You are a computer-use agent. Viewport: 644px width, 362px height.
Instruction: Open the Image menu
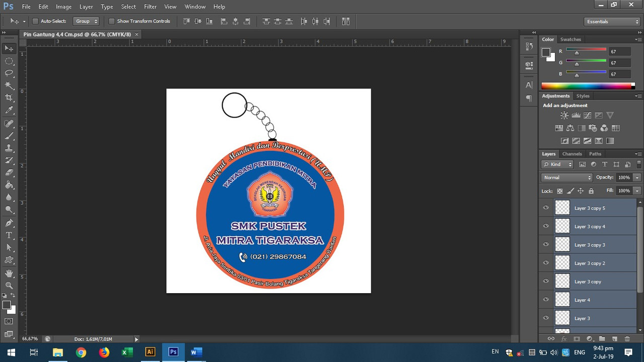pyautogui.click(x=63, y=7)
